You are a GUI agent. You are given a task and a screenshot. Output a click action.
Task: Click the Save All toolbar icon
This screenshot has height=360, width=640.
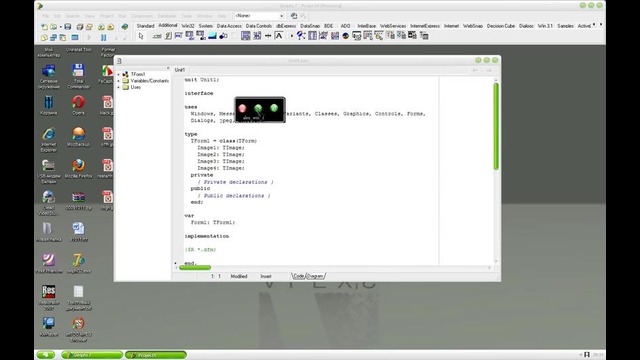[x=80, y=27]
